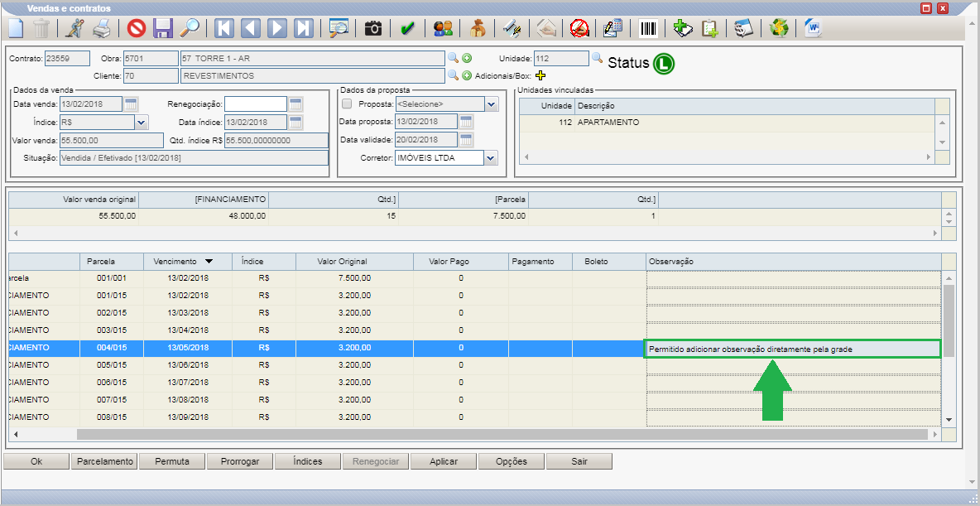Click the green plus over document icon

coord(682,28)
